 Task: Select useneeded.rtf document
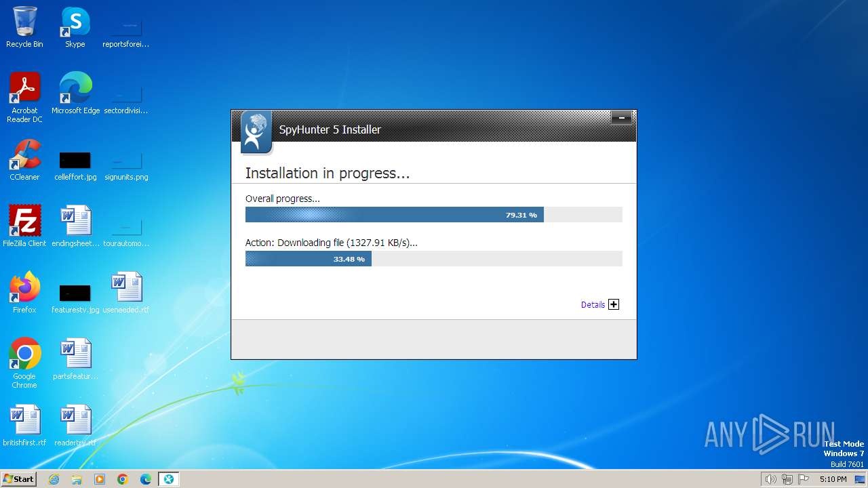pyautogui.click(x=125, y=293)
